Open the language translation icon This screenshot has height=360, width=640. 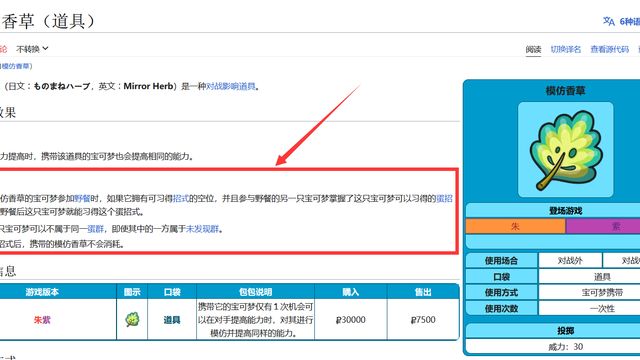click(x=609, y=21)
